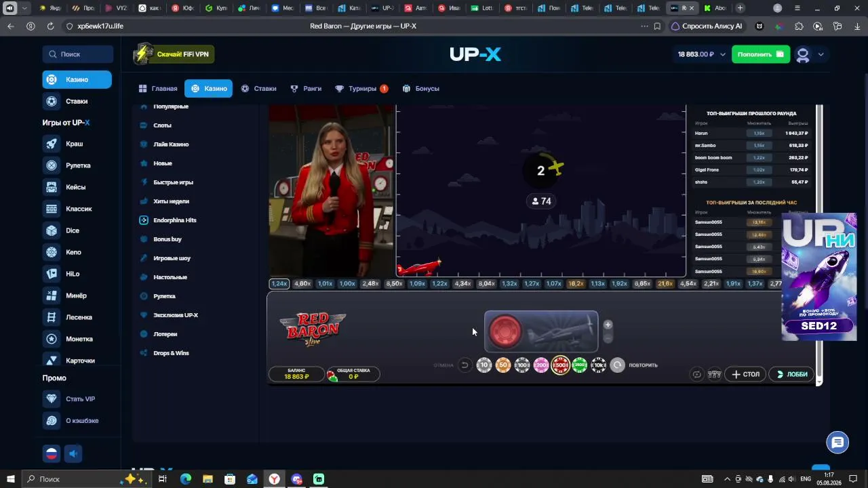Click the Скачай! FiFi VPN banner
Screen dimensions: 868x488
coord(174,54)
